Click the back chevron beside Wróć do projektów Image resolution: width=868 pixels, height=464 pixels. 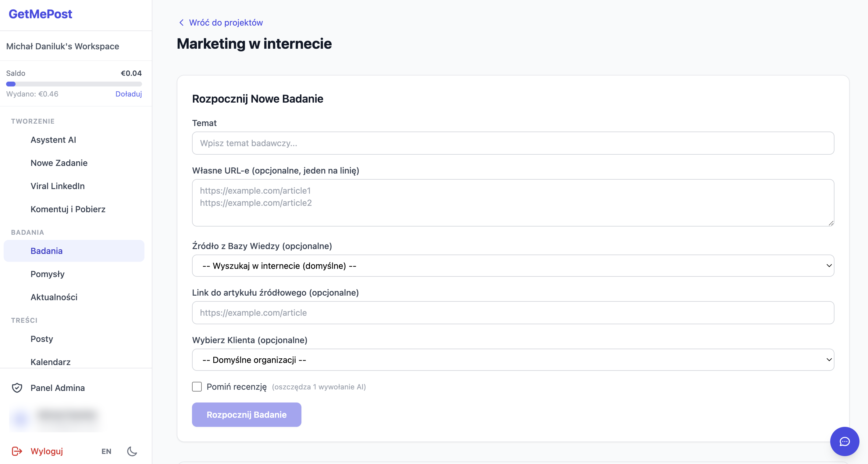click(x=181, y=23)
